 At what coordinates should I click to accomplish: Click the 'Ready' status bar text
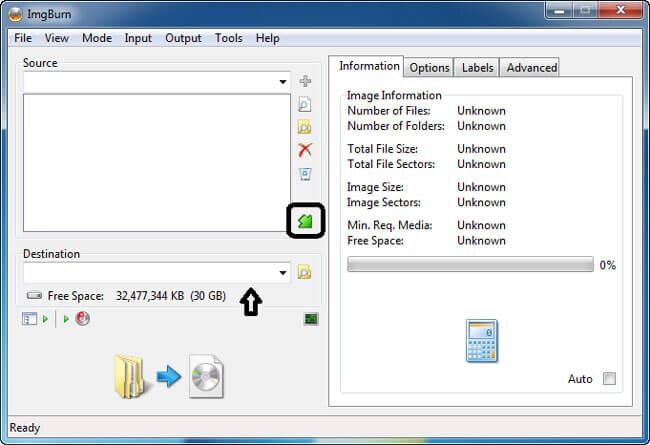tap(25, 428)
